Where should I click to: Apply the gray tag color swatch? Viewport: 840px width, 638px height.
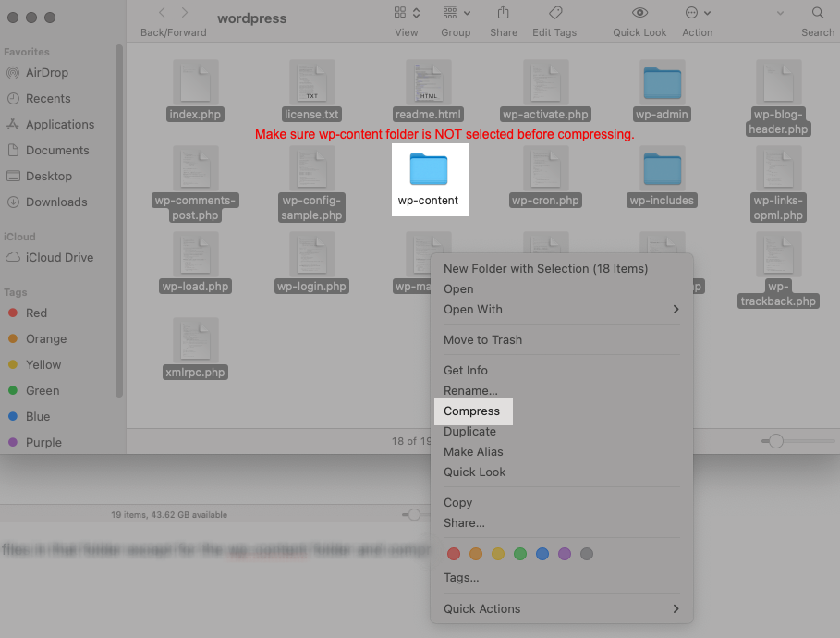click(587, 554)
